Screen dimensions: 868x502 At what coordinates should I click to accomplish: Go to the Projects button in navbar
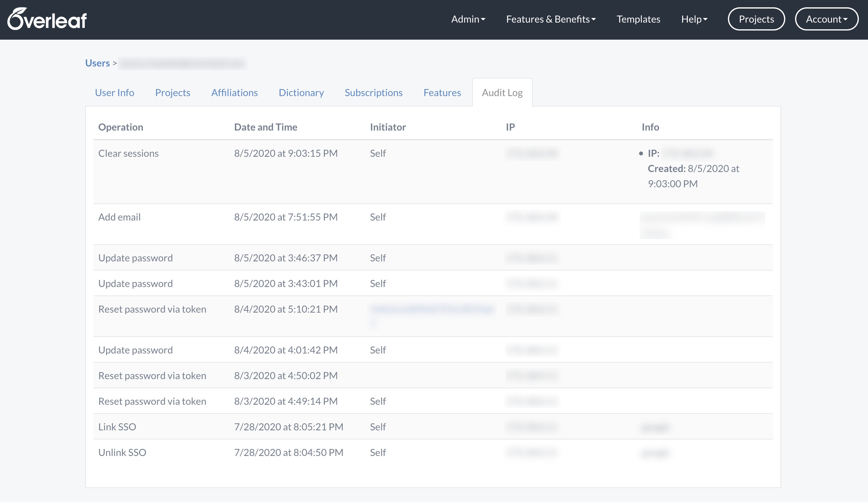coord(756,19)
